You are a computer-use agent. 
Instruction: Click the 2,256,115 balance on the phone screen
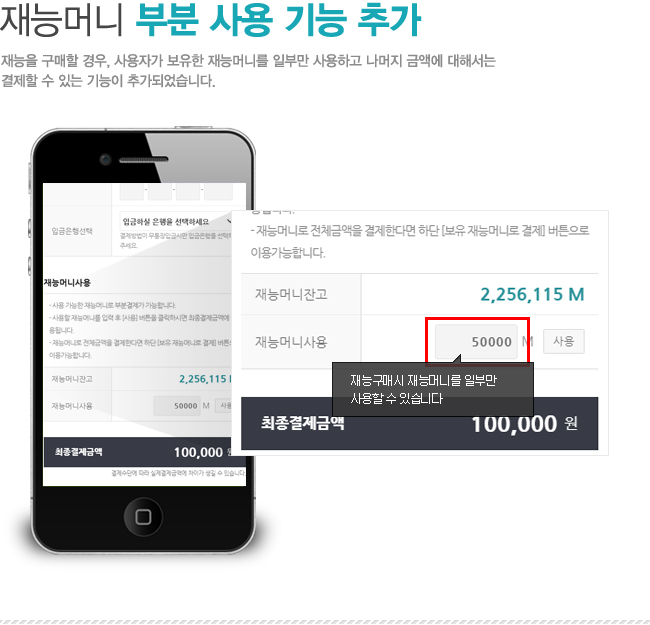(205, 379)
